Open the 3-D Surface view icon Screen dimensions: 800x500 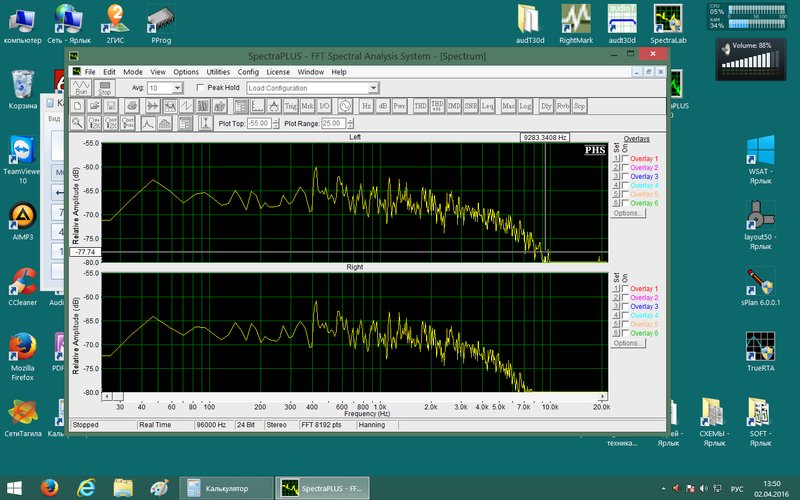tap(220, 106)
